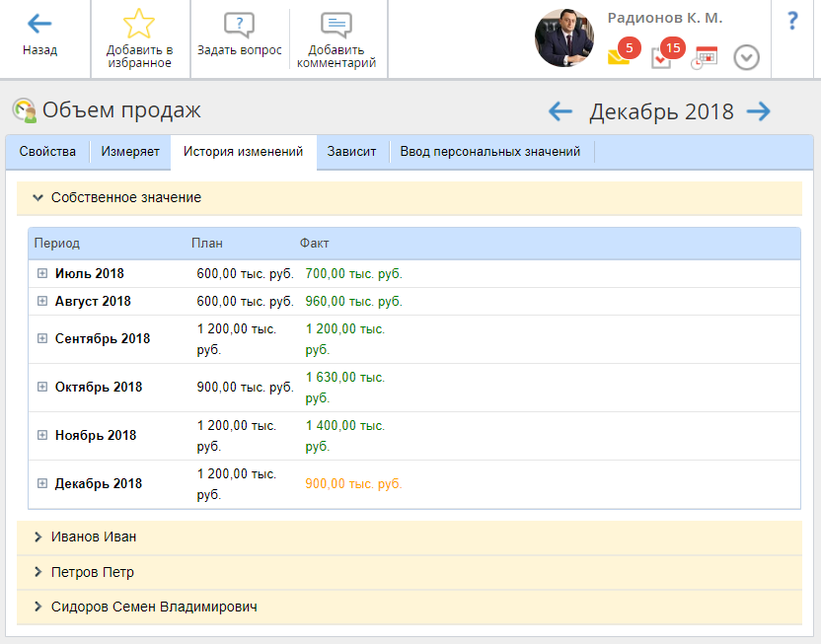The height and width of the screenshot is (644, 821).
Task: Open the Ask a question icon
Action: tap(239, 25)
